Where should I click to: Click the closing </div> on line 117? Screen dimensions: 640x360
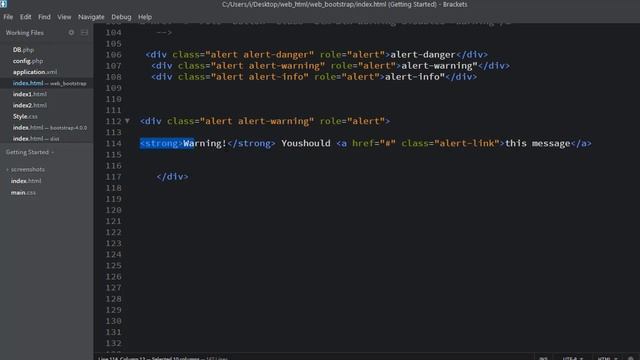click(x=172, y=177)
